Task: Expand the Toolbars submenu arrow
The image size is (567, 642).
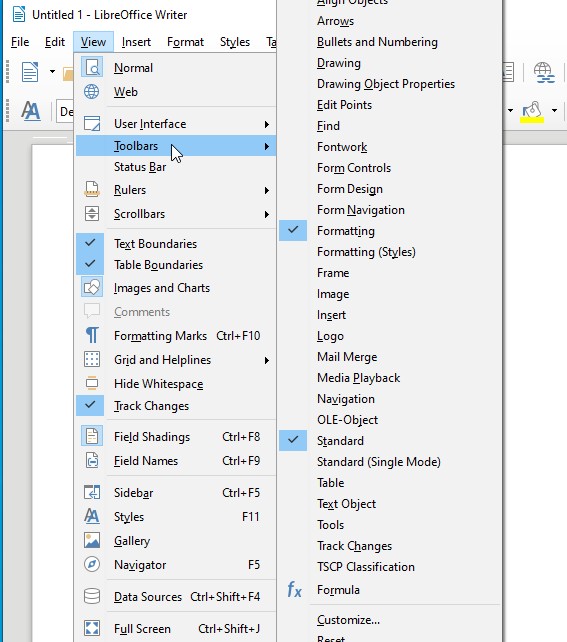Action: 267,146
